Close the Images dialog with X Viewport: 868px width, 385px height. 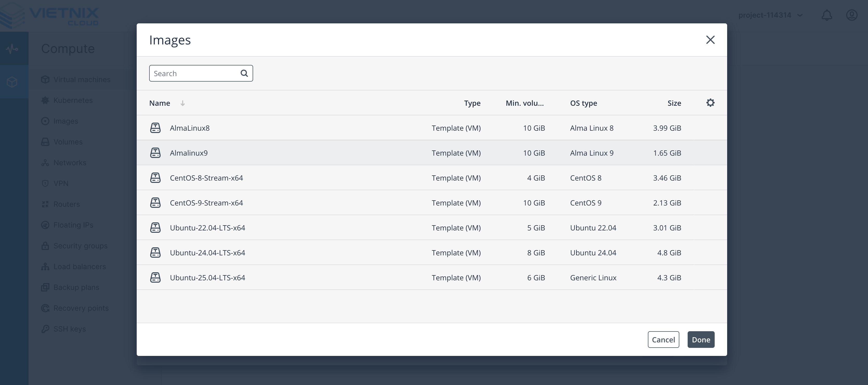710,40
